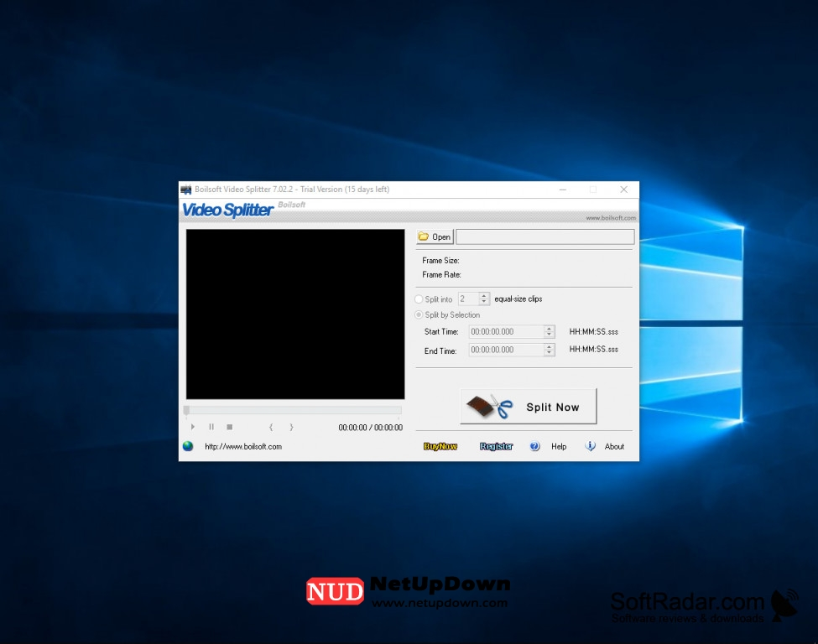
Task: Decrease Start Time with down arrow
Action: [x=549, y=335]
